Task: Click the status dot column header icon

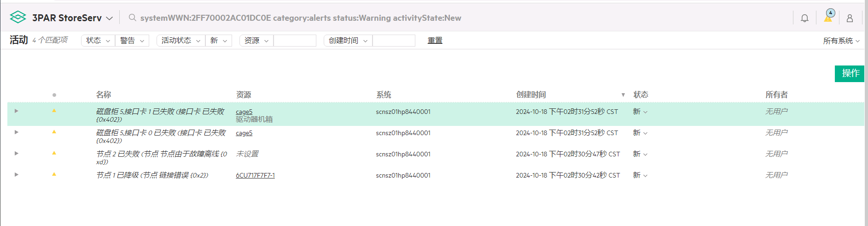Action: click(54, 95)
